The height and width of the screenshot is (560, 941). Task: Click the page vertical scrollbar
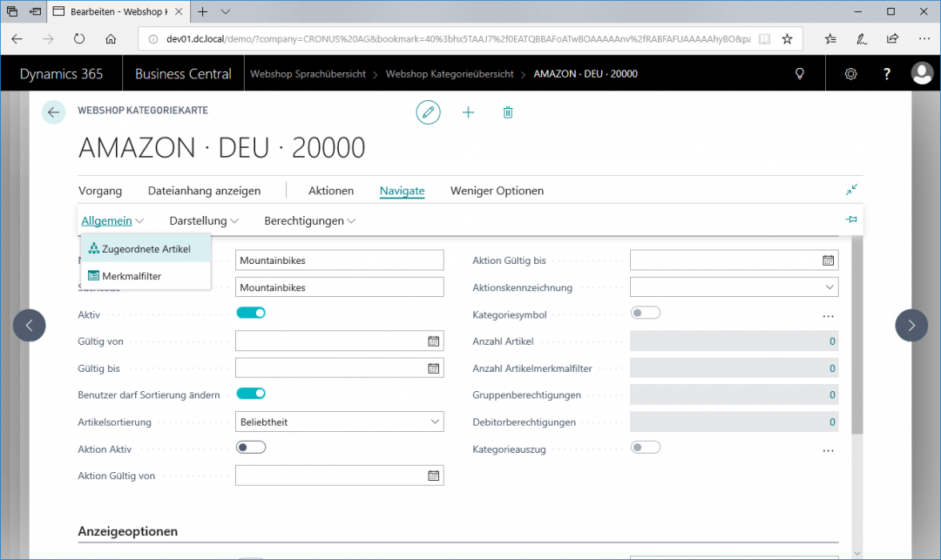pos(857,335)
